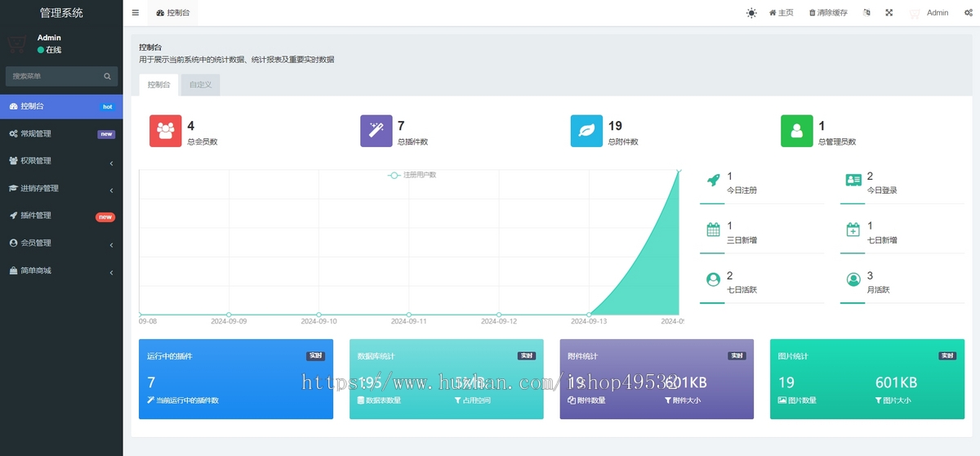Click the 会员管理 user circle icon
Viewport: 980px width, 456px height.
[13, 243]
